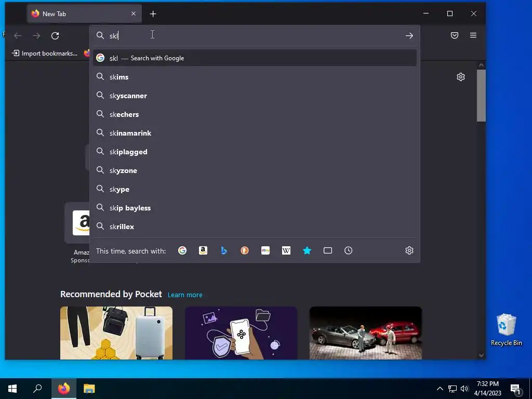The image size is (532, 399).
Task: Search this time with Wikipedia icon
Action: coord(286,251)
